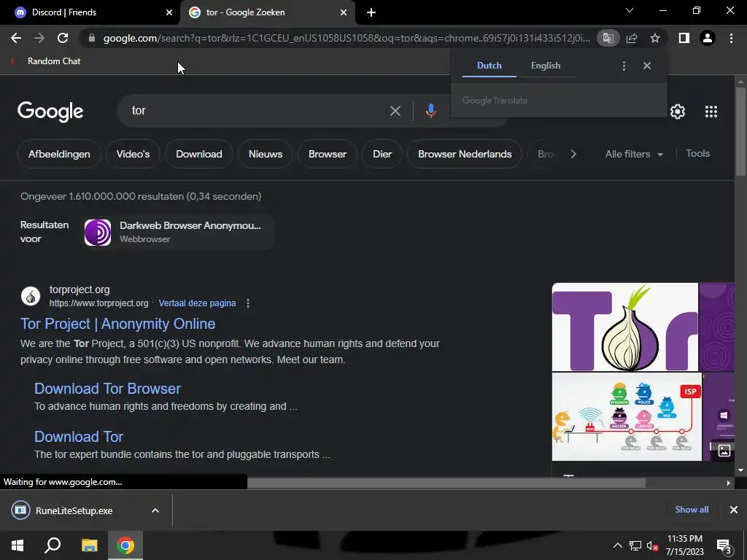Open the Tor Project | Anonymity Online link
The width and height of the screenshot is (747, 560).
[x=117, y=324]
